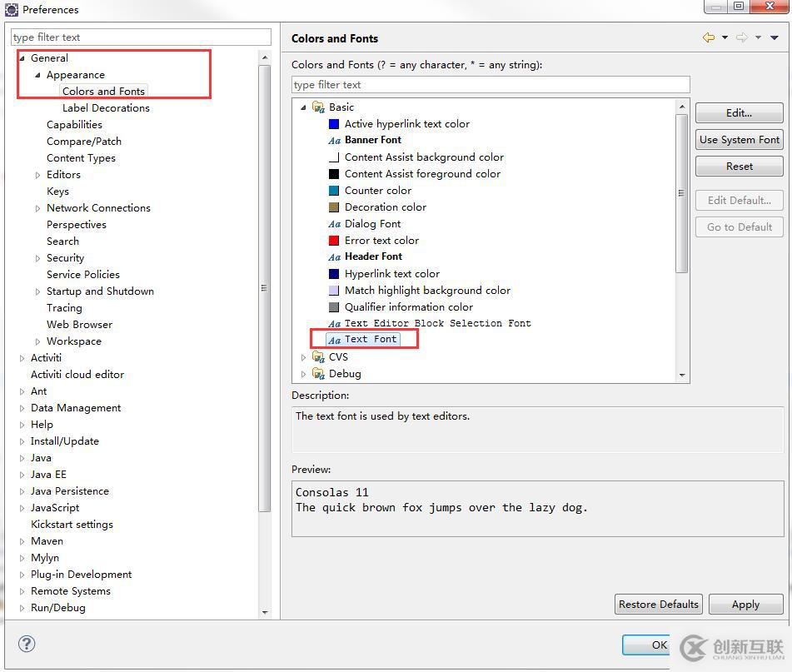Select the Decoration color brown swatch
The image size is (792, 672).
click(334, 207)
